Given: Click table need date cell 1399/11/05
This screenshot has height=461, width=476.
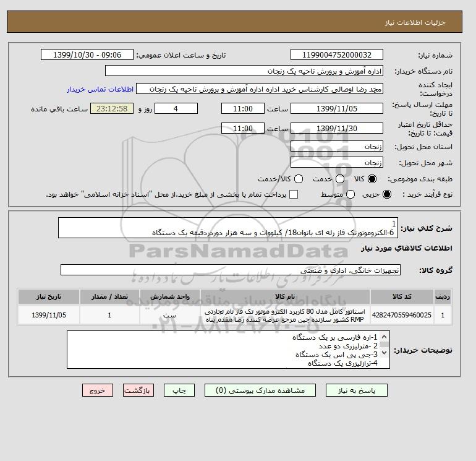Looking at the screenshot, I should [49, 315].
